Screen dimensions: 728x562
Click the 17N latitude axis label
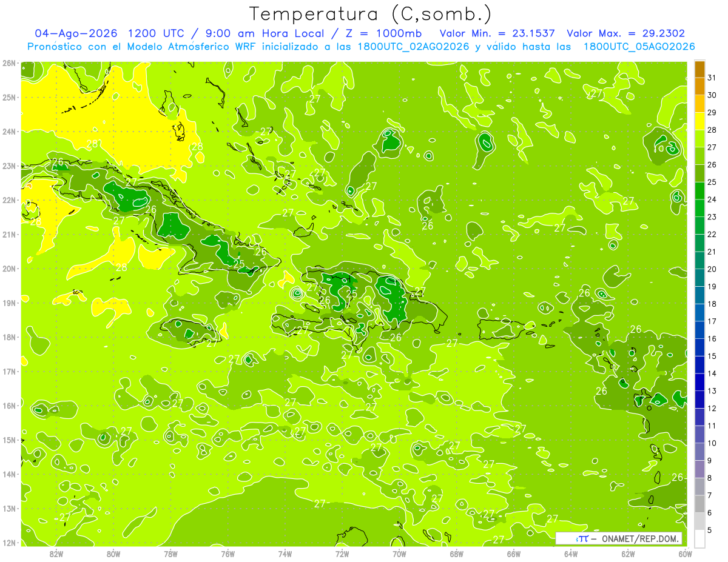click(8, 371)
